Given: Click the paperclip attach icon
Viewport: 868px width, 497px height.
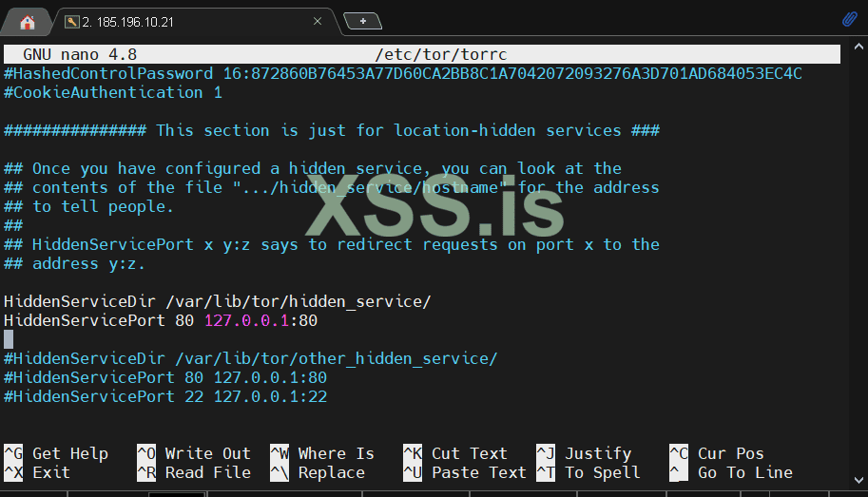Looking at the screenshot, I should pos(849,19).
